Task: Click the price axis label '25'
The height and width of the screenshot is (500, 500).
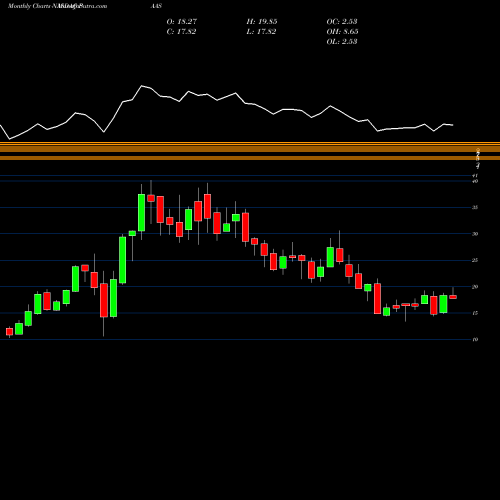Action: pyautogui.click(x=475, y=260)
